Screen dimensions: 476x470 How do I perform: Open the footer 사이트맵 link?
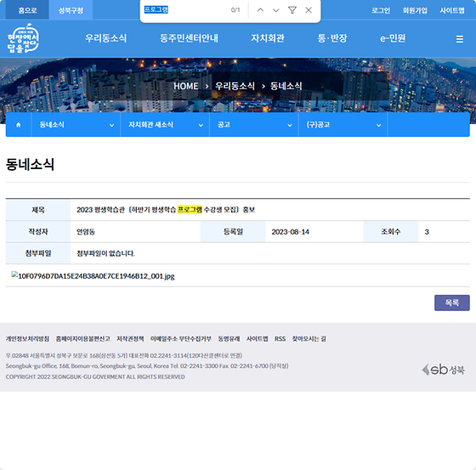pyautogui.click(x=257, y=339)
